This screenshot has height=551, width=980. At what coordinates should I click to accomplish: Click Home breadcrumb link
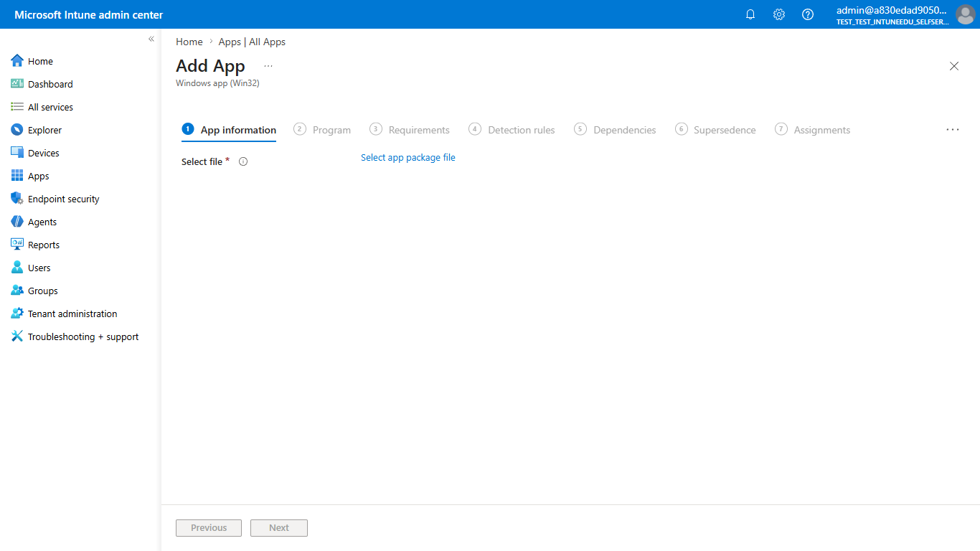tap(189, 42)
